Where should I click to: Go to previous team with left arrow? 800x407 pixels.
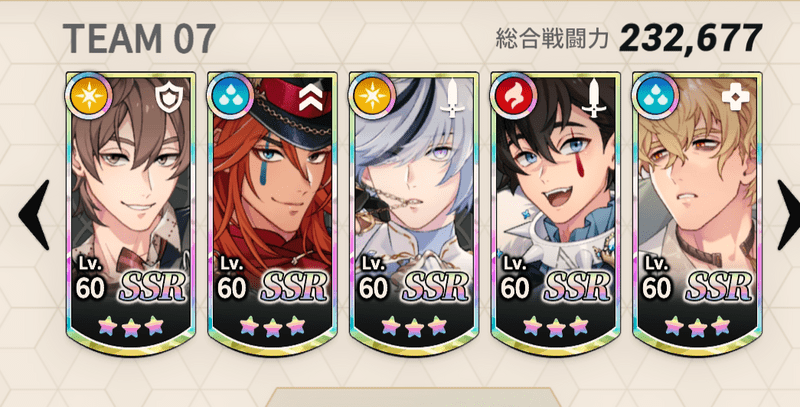(x=34, y=215)
